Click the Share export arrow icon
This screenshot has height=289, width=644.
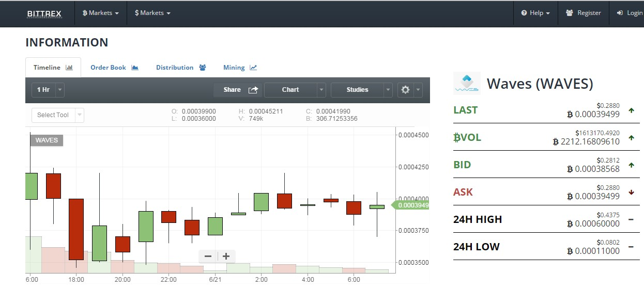(x=253, y=90)
